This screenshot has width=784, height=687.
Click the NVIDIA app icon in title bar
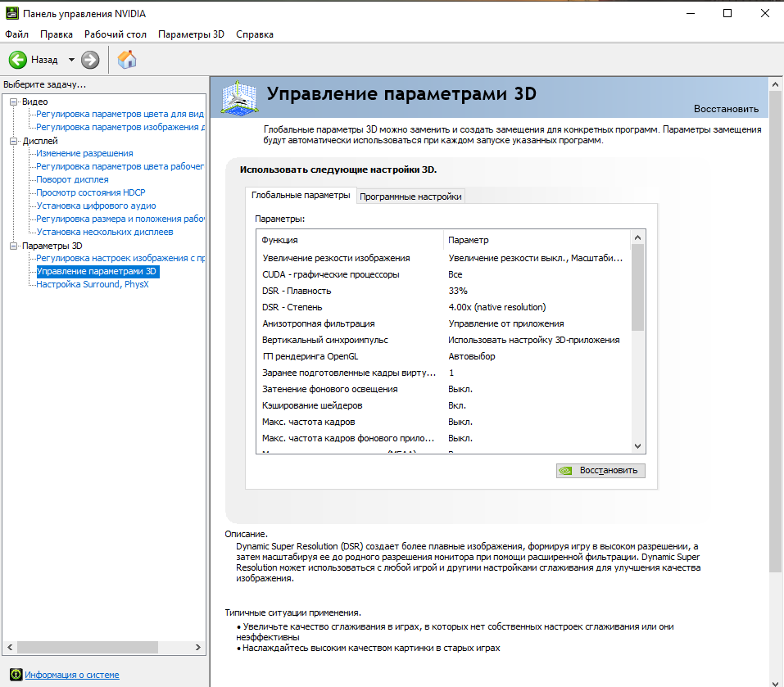[12, 13]
